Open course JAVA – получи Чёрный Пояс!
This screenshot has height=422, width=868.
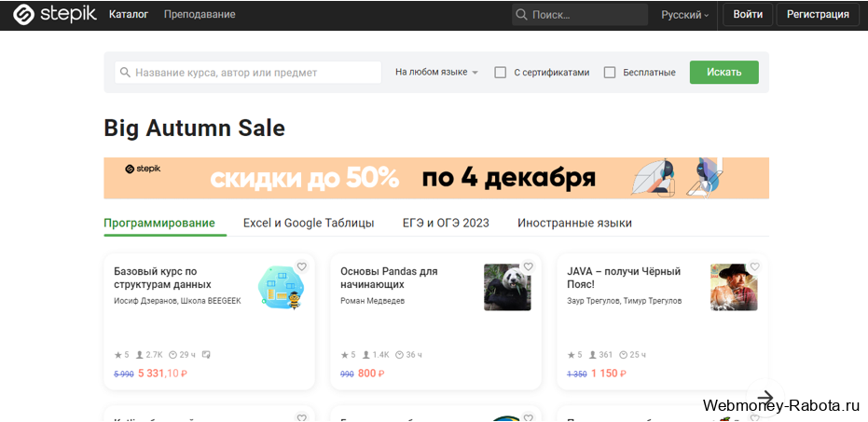coord(624,279)
